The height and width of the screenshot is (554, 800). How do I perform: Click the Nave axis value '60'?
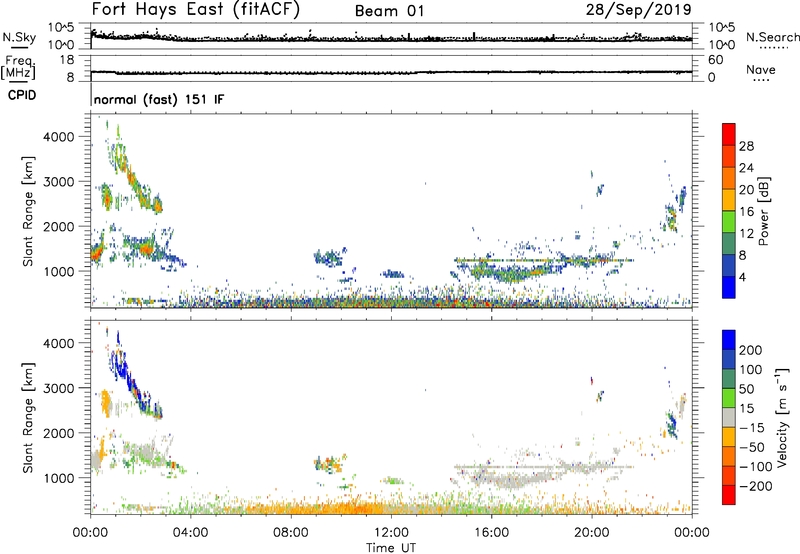[x=715, y=60]
